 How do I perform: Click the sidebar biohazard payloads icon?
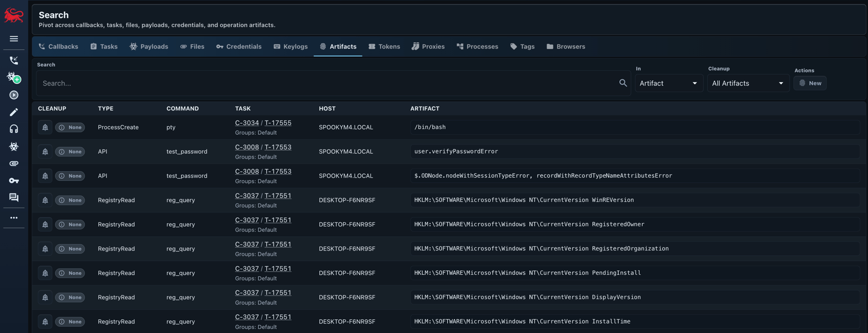(x=14, y=146)
